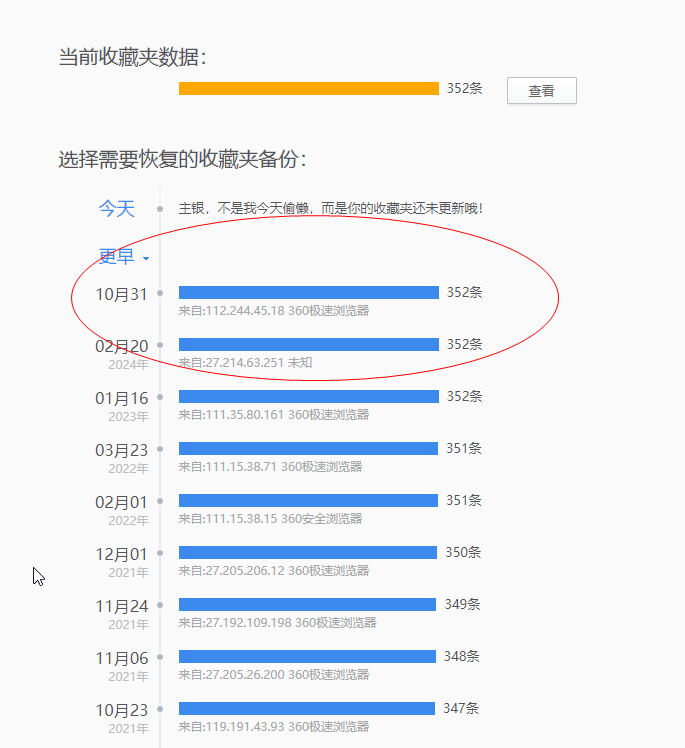The image size is (685, 748).
Task: Select the 今天 timeline entry
Action: (x=116, y=209)
